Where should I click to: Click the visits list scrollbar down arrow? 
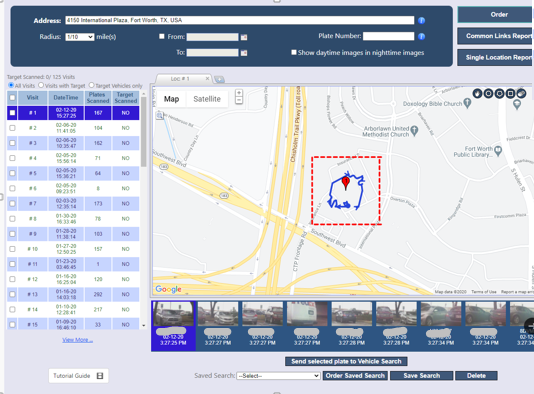[x=143, y=326]
